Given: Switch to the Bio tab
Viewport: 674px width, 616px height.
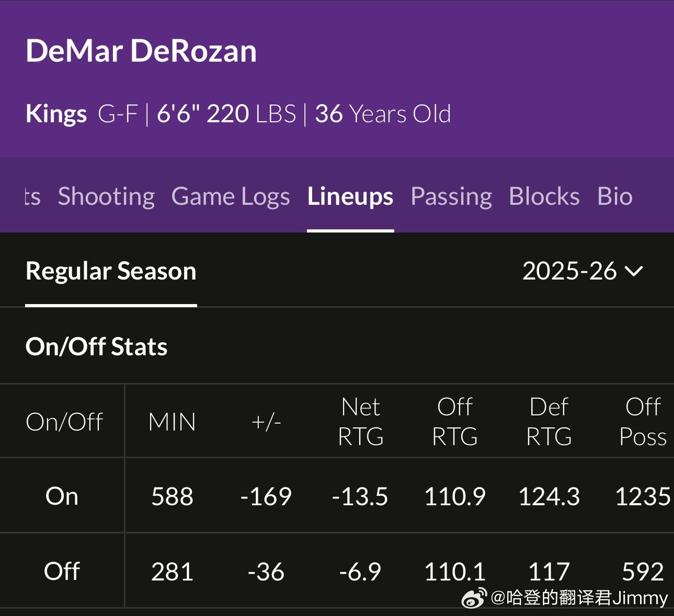Looking at the screenshot, I should (615, 196).
